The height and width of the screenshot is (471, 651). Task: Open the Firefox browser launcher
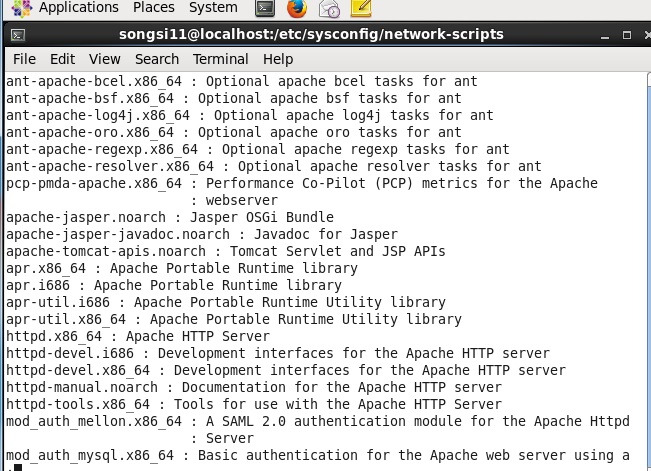297,8
